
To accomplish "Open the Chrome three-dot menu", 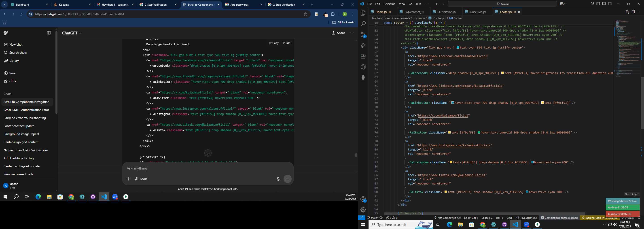I will coord(353,14).
